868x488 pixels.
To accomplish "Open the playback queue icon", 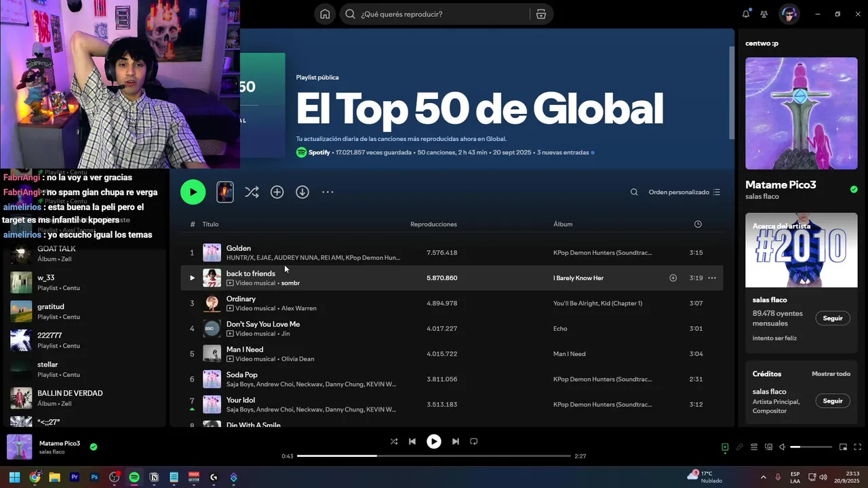I will pyautogui.click(x=754, y=447).
